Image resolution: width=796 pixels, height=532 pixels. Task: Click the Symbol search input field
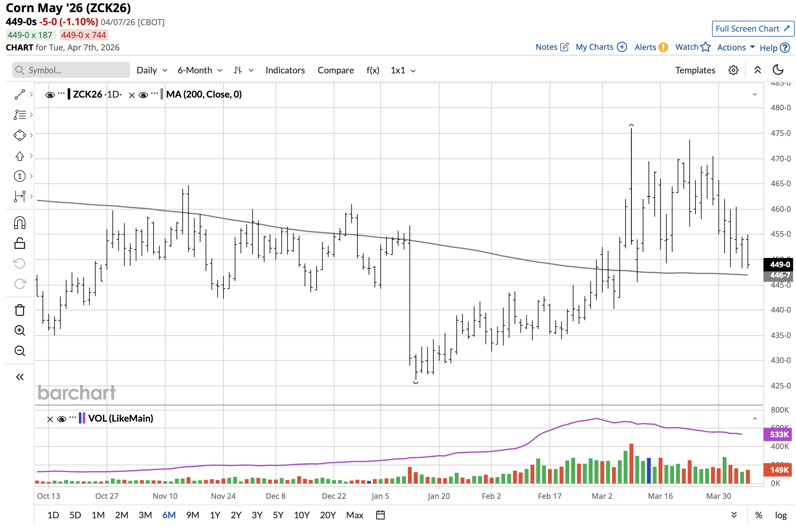point(71,70)
